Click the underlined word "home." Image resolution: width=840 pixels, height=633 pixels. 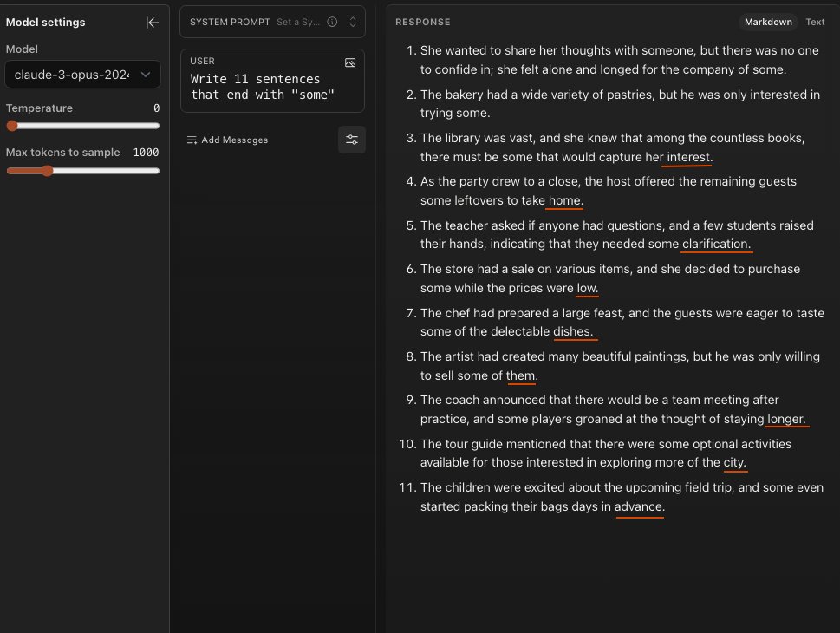point(566,200)
